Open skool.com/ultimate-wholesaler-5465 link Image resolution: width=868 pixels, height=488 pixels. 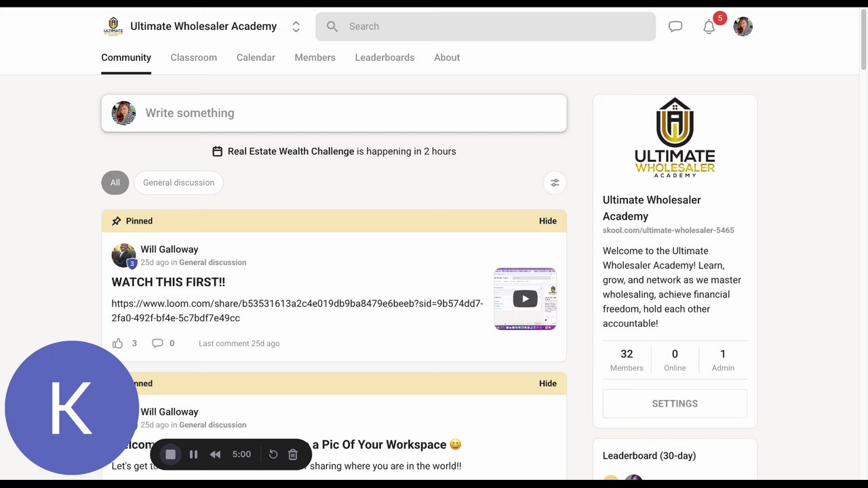click(x=669, y=230)
